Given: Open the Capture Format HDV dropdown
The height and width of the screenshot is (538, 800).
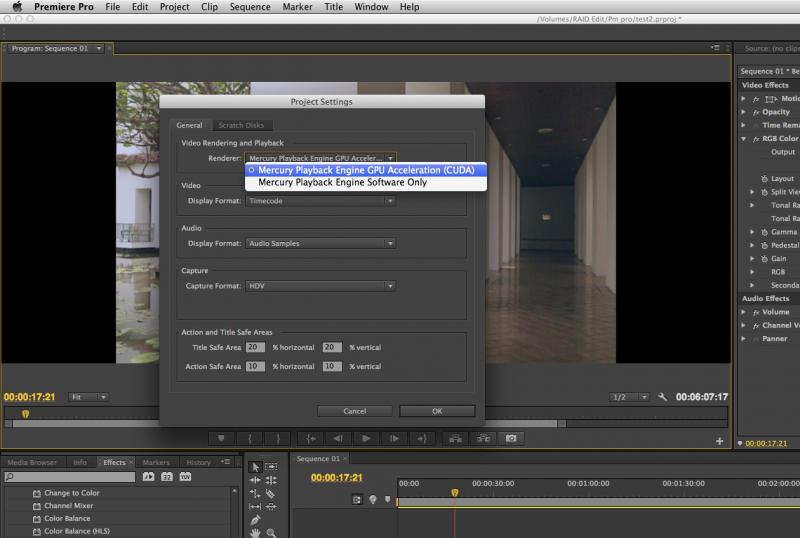Looking at the screenshot, I should point(320,286).
